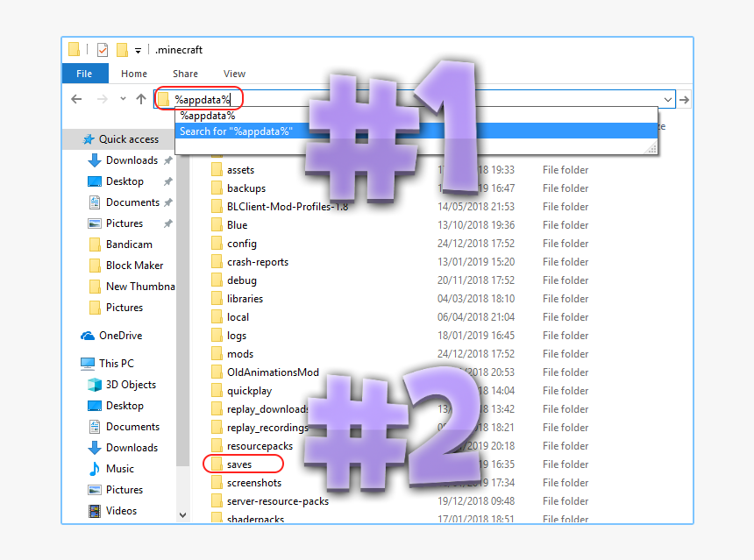
Task: Unpin Documents from Quick access
Action: 167,202
